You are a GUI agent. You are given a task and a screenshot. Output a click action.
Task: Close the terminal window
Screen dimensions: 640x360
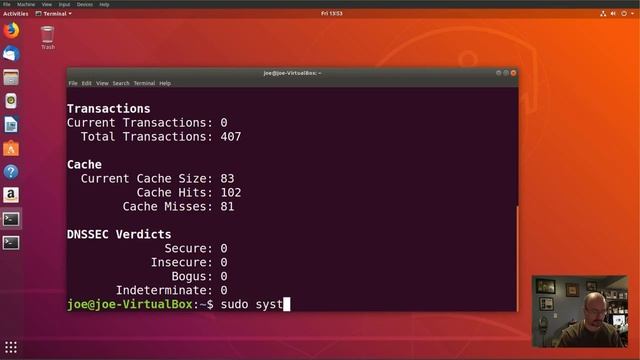point(513,73)
